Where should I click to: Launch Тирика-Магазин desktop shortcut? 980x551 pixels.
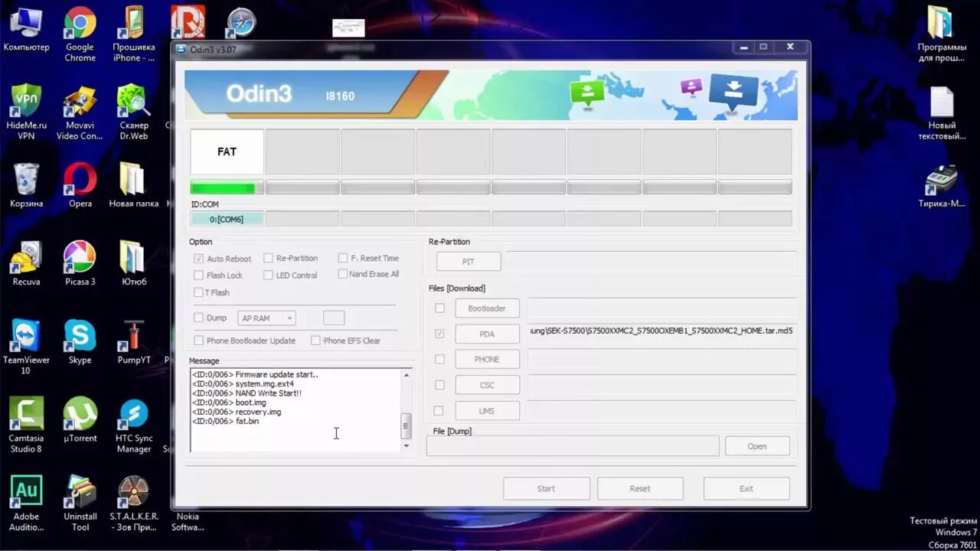coord(941,186)
